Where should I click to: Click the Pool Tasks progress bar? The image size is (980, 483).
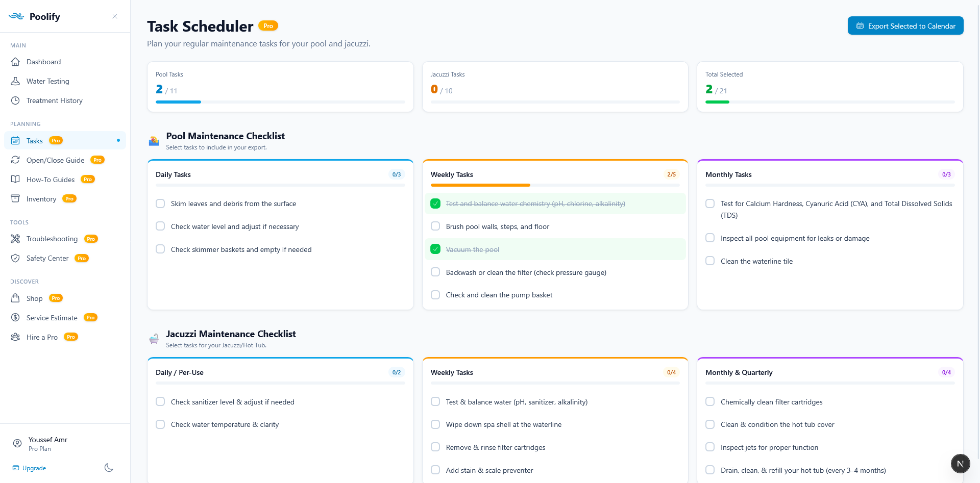(x=280, y=102)
